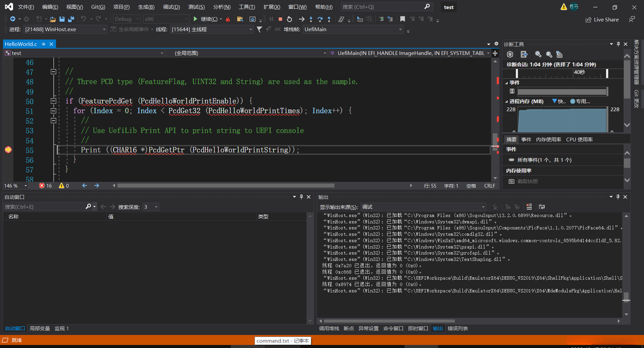The width and height of the screenshot is (644, 348).
Task: Click the Step Over debug arrow
Action: 320,19
